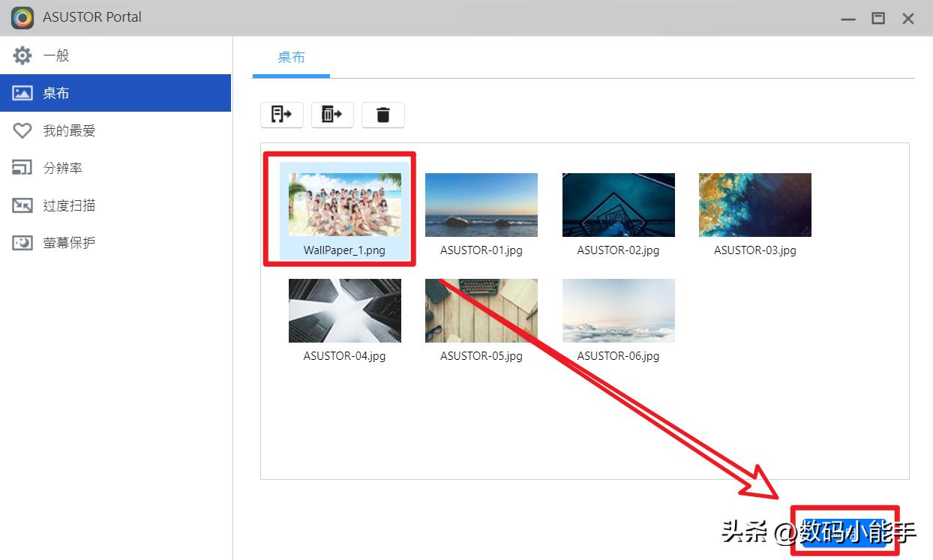Select the ASUSTOR-03.jpg wallpaper

754,205
